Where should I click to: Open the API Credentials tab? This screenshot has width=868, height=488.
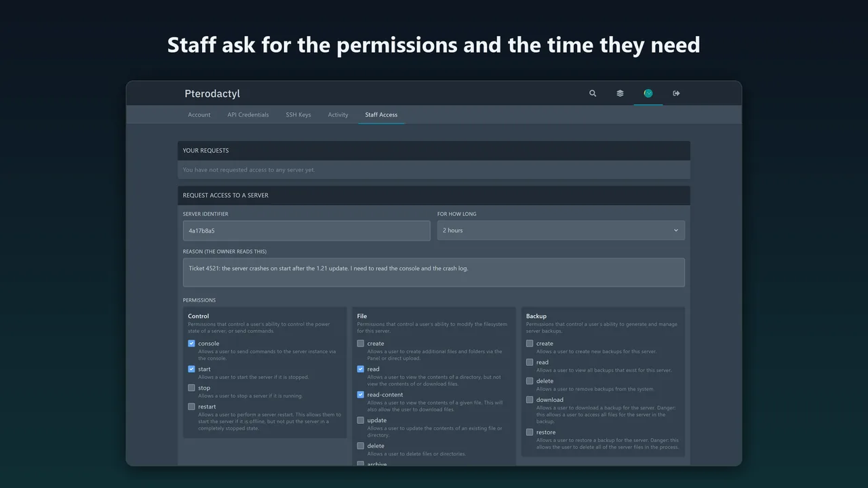[248, 115]
